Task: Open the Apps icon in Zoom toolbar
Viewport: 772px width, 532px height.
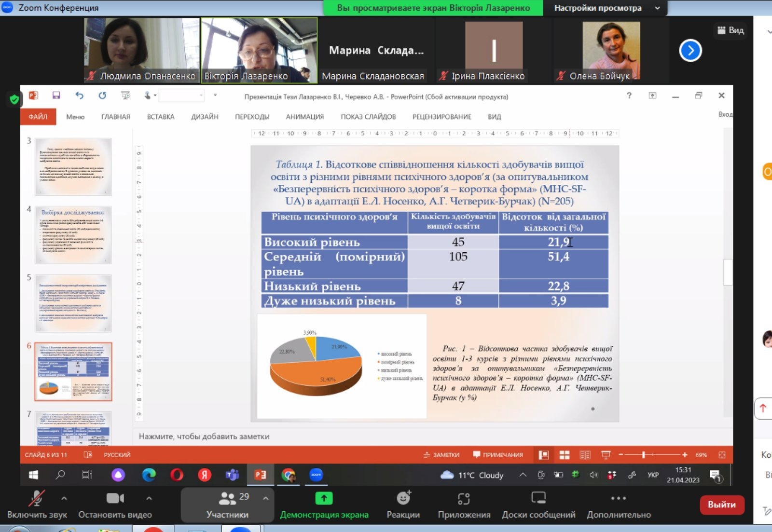Action: [464, 498]
